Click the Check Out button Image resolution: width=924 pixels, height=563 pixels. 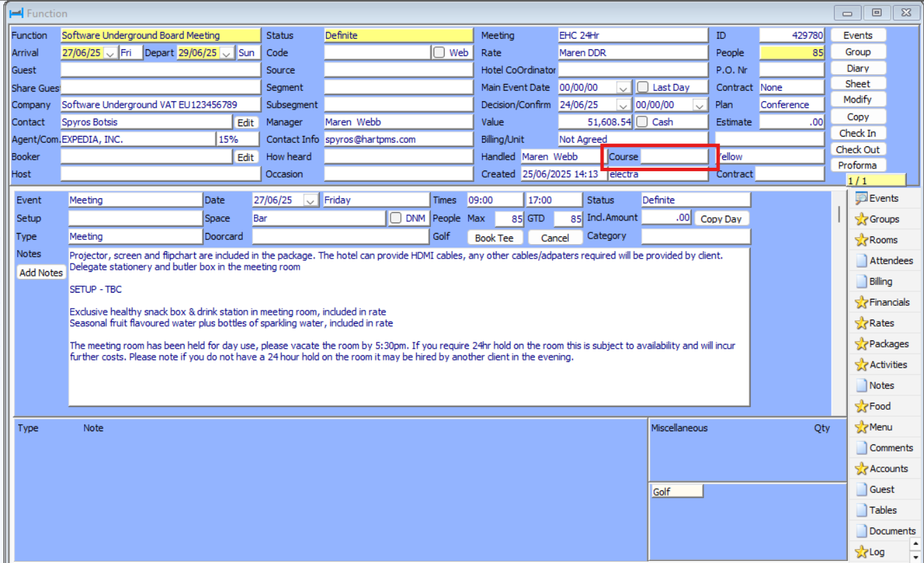[x=858, y=149]
